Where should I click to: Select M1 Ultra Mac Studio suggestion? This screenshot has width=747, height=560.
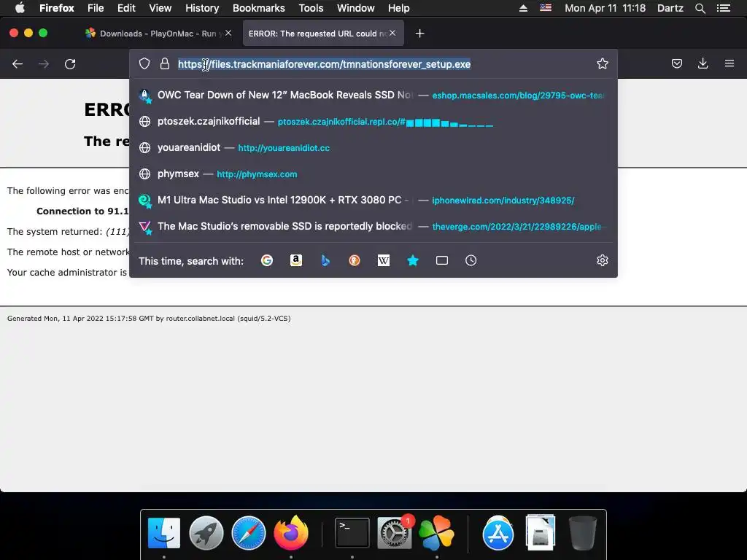click(x=373, y=200)
